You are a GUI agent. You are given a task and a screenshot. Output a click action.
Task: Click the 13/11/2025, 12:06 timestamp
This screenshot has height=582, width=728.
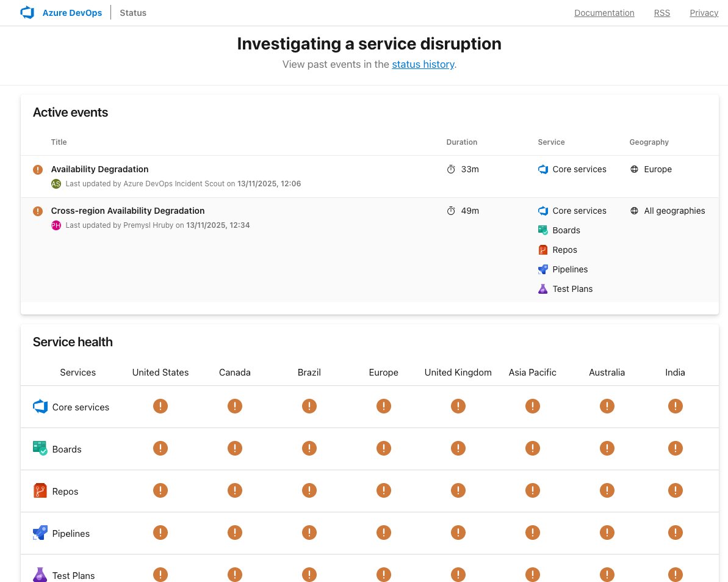[x=269, y=183]
